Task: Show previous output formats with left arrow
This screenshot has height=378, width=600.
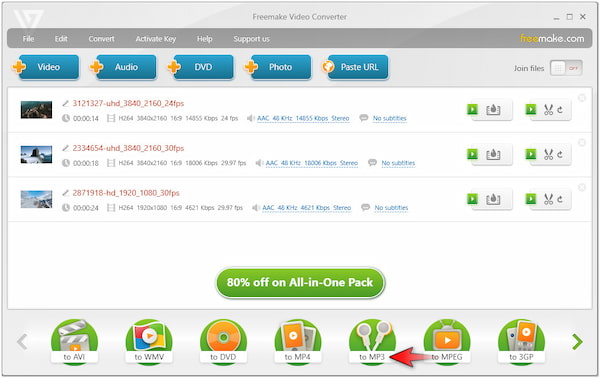Action: tap(22, 342)
